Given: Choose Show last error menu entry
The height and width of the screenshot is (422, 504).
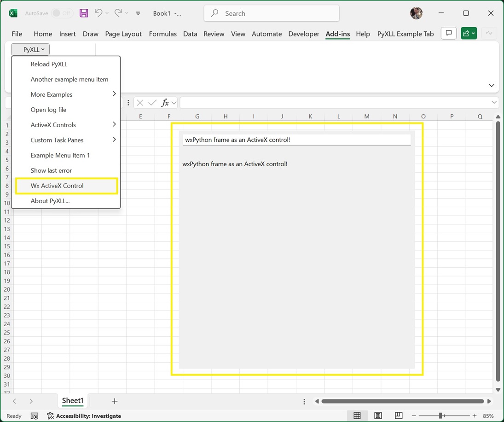Looking at the screenshot, I should (x=66, y=170).
